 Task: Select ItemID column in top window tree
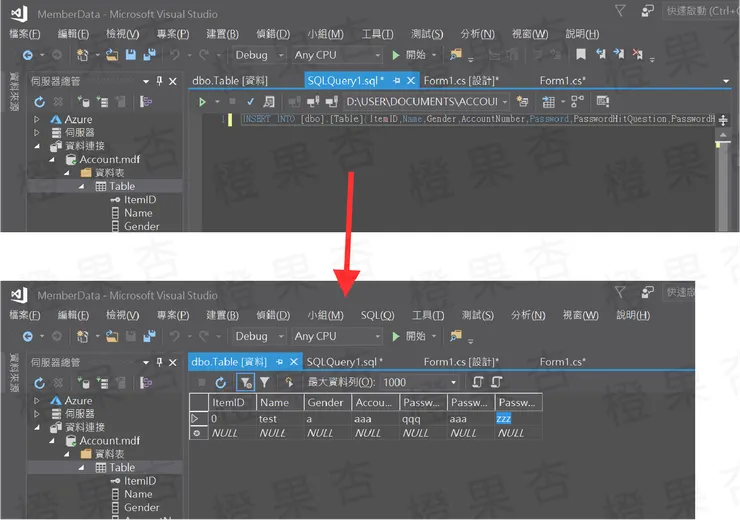pyautogui.click(x=140, y=200)
